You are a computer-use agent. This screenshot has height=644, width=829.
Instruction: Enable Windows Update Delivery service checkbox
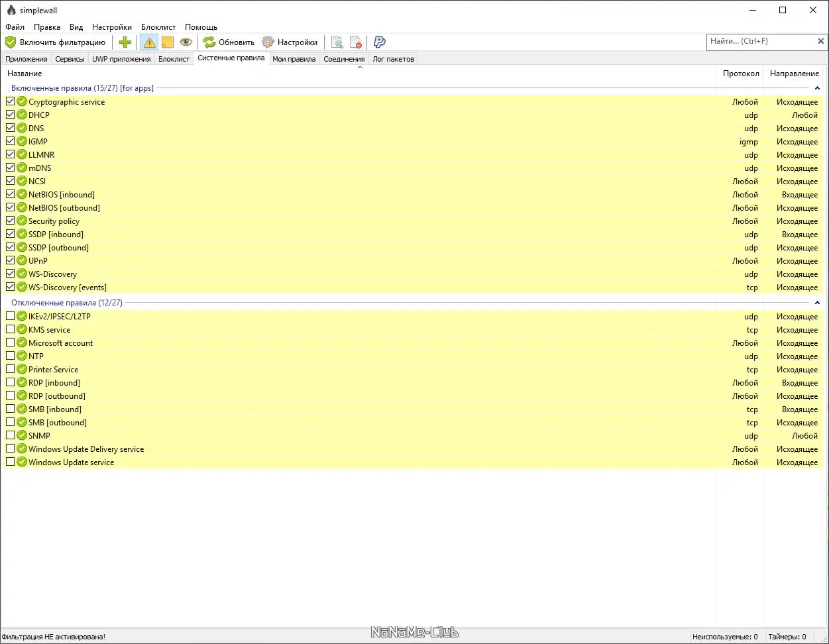(10, 449)
